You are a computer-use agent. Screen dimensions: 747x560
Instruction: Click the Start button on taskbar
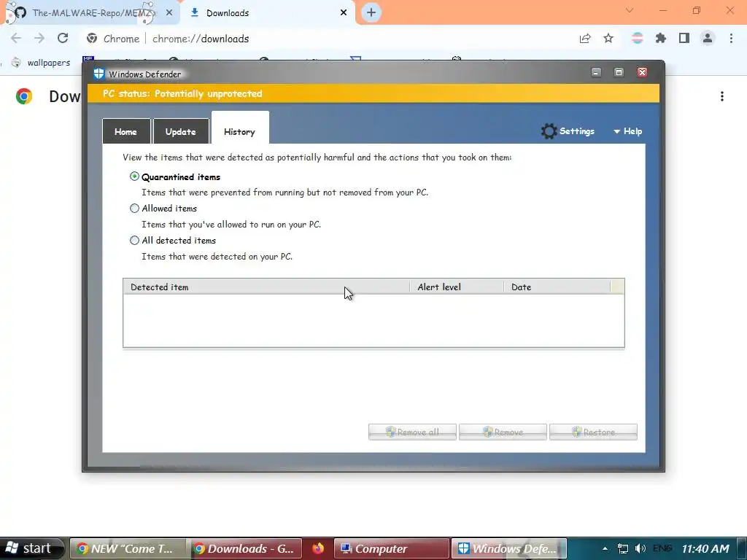[x=31, y=548]
